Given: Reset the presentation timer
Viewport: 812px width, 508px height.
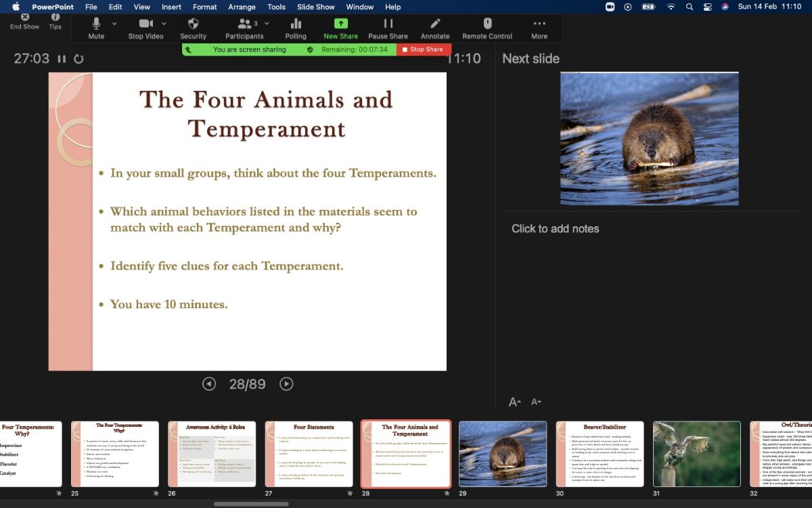Looking at the screenshot, I should 78,59.
